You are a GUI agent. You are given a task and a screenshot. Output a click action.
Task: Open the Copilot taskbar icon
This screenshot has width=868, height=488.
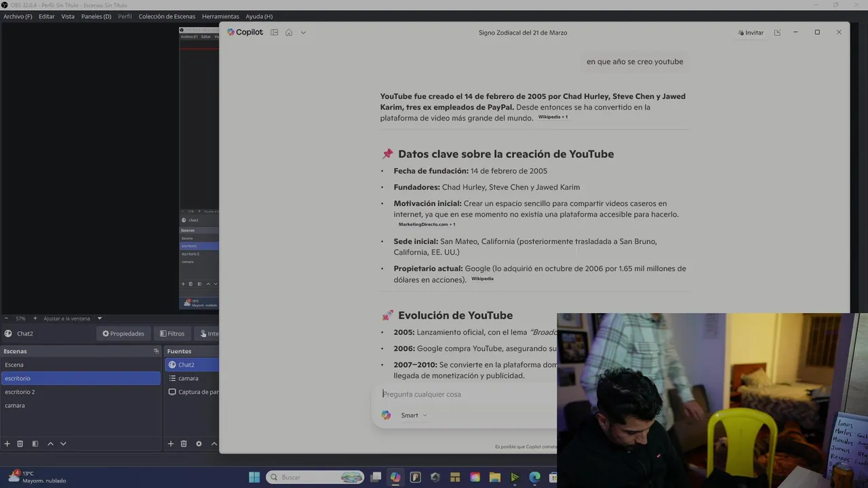click(395, 477)
